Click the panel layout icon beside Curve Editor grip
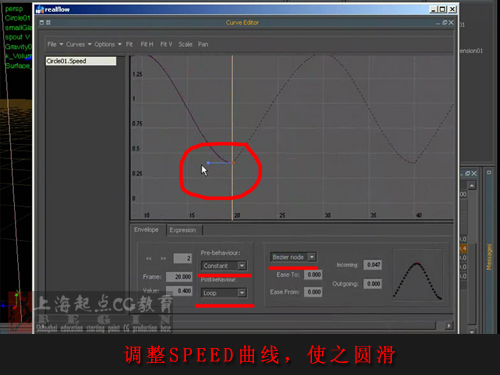The height and width of the screenshot is (375, 500). point(48,23)
